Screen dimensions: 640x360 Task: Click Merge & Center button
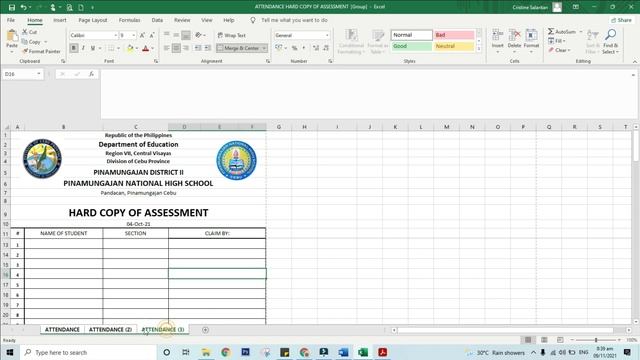[x=238, y=48]
